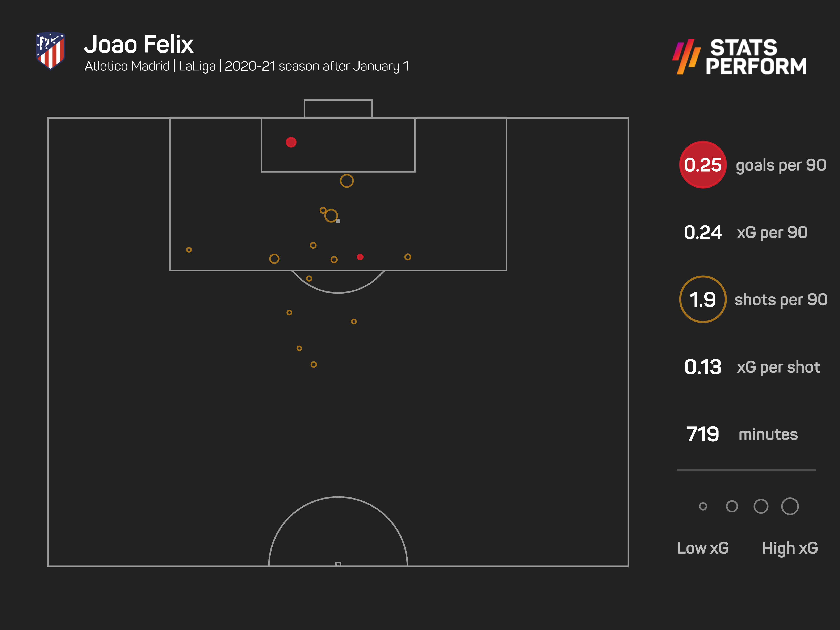Screen dimensions: 840x630
Task: Click the Joao Felix title
Action: 139,45
